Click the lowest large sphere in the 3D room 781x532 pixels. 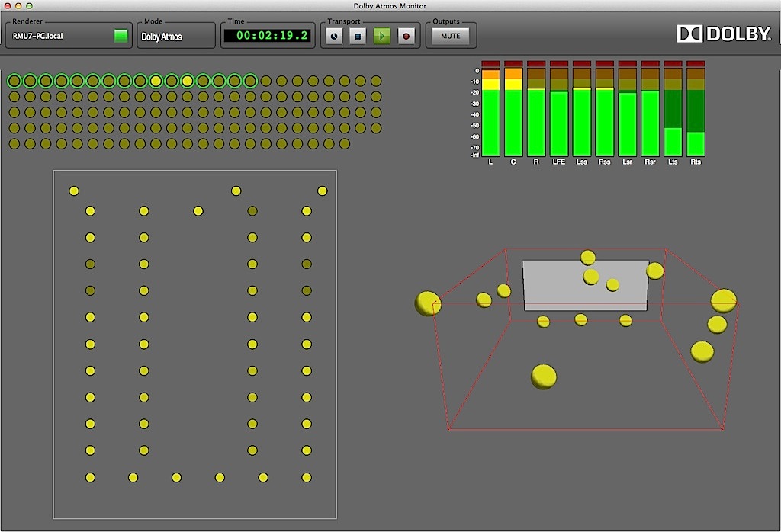point(544,377)
